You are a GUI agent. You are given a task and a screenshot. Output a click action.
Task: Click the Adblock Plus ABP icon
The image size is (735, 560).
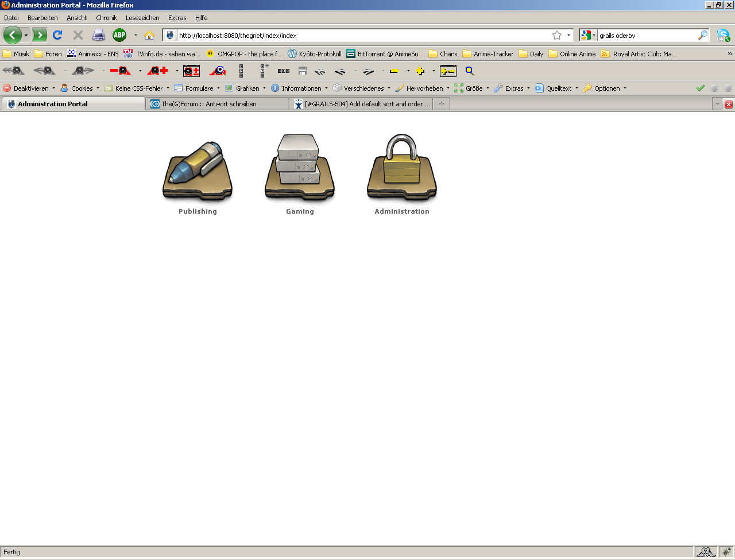pos(119,36)
